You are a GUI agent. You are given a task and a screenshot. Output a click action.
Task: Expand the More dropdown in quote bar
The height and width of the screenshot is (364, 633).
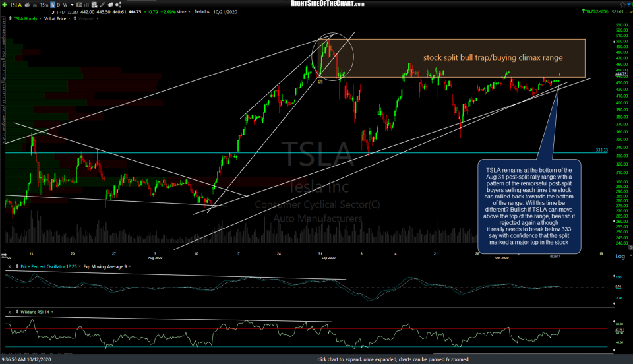point(183,12)
